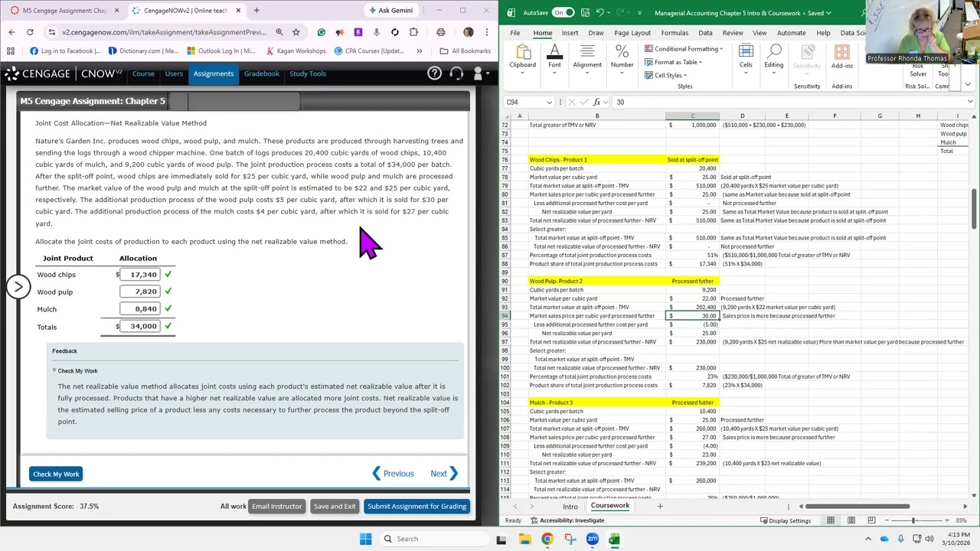Open Zoom app from the taskbar
Screen dimensions: 980x551
[593, 539]
